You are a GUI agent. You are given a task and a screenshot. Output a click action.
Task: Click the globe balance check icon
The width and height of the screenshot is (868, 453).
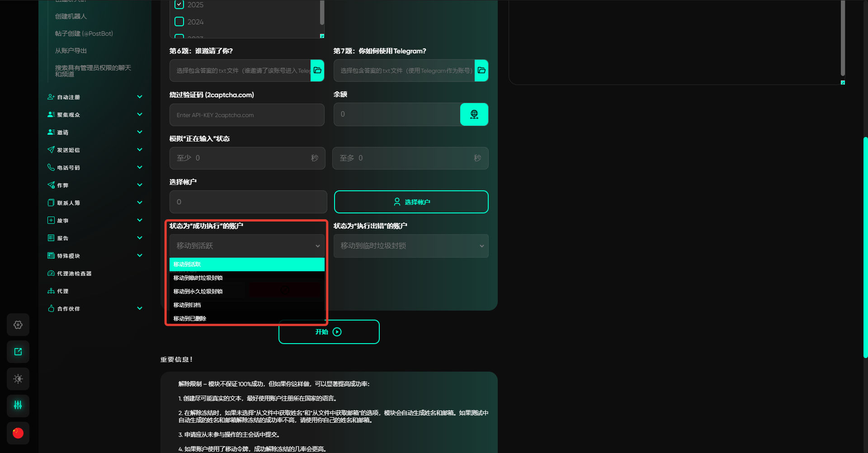pos(474,114)
